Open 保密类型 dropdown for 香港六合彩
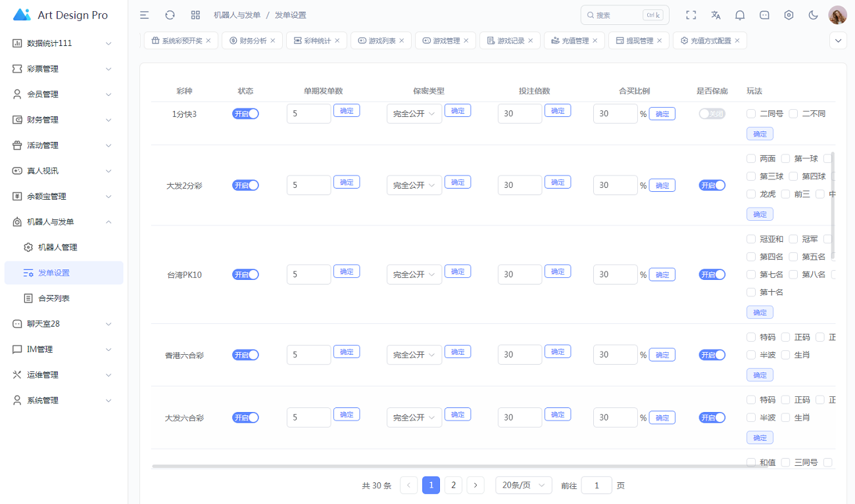855x504 pixels. coord(414,355)
